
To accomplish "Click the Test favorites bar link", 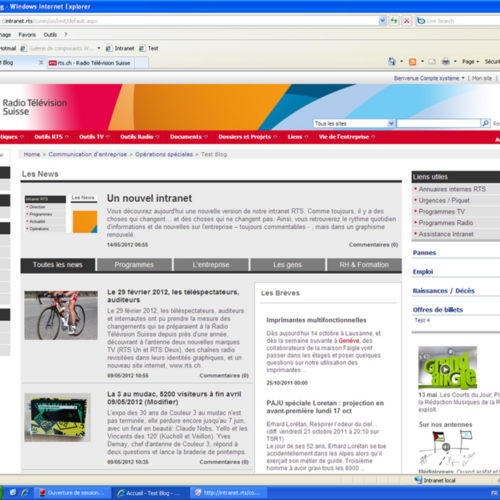I will (x=149, y=48).
